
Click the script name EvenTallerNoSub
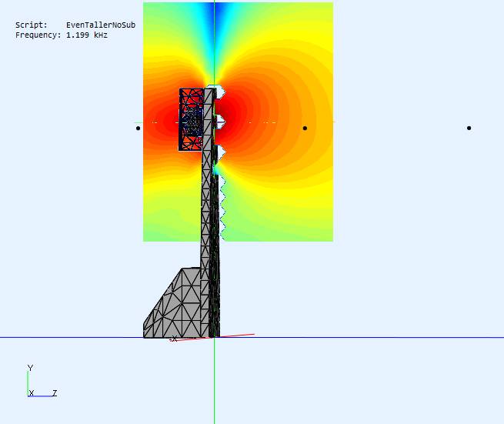click(x=101, y=25)
